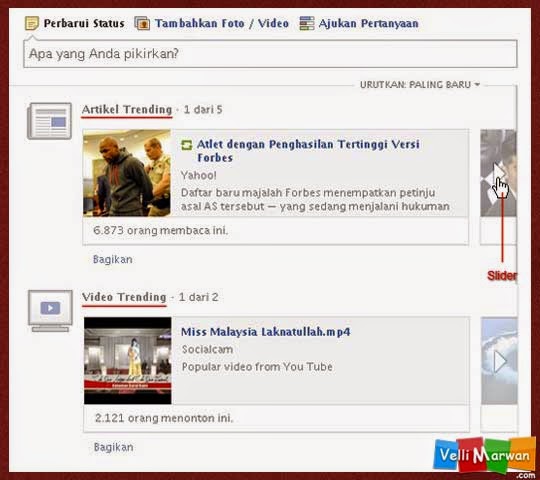
Task: Open the Artikel Trending heading link
Action: 127,109
